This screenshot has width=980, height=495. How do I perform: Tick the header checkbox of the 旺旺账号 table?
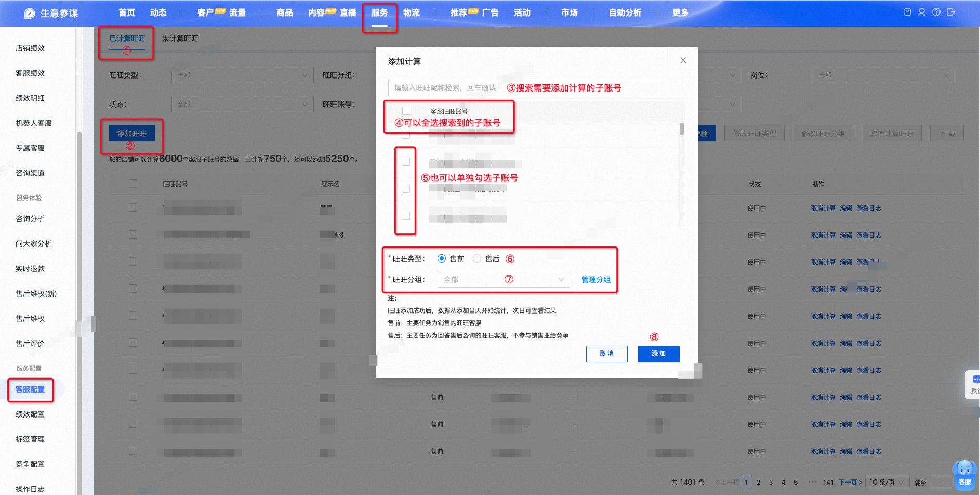(x=133, y=184)
